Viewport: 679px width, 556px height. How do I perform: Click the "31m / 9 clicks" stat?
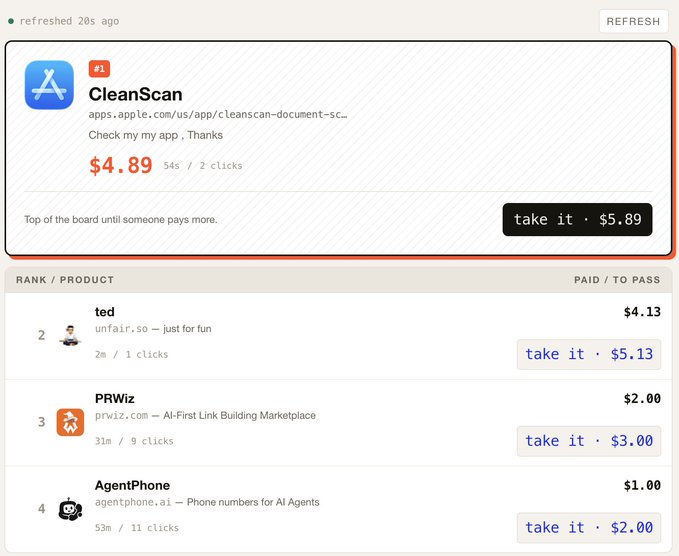click(x=134, y=441)
